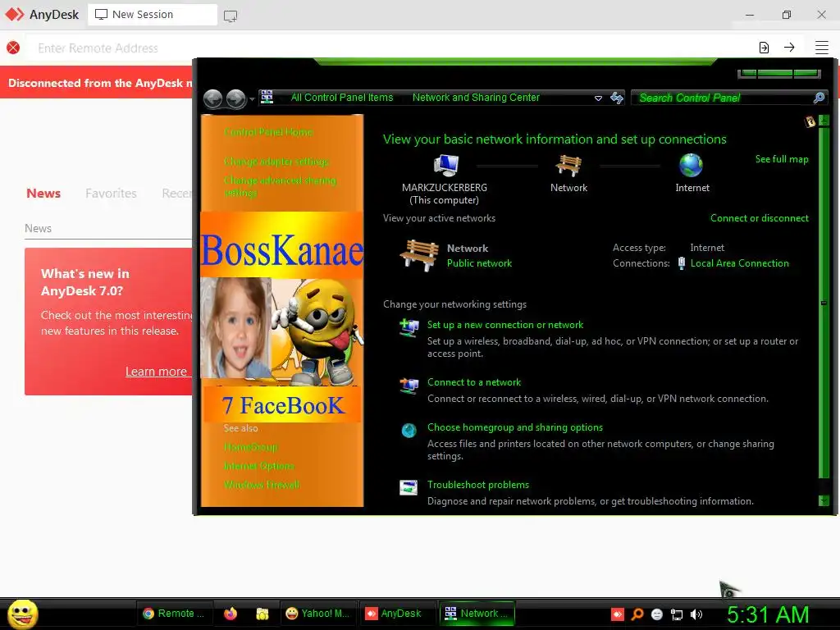Click the Troubleshoot problems icon

point(409,487)
